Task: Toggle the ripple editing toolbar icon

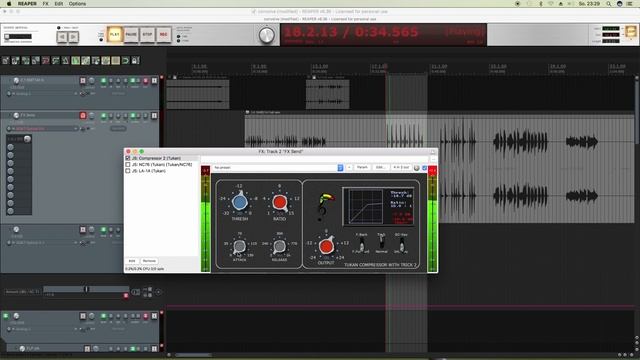Action: pyautogui.click(x=96, y=61)
